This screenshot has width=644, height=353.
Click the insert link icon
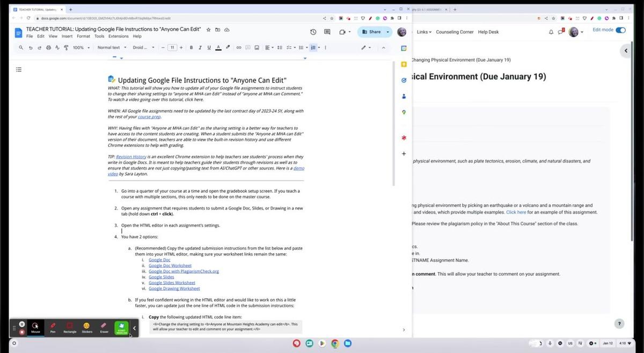pyautogui.click(x=239, y=48)
